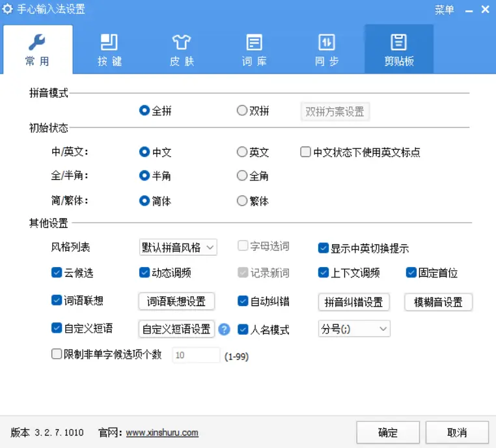Image resolution: width=496 pixels, height=448 pixels.
Task: Expand the 默认拼音风格 dropdown
Action: (x=178, y=247)
